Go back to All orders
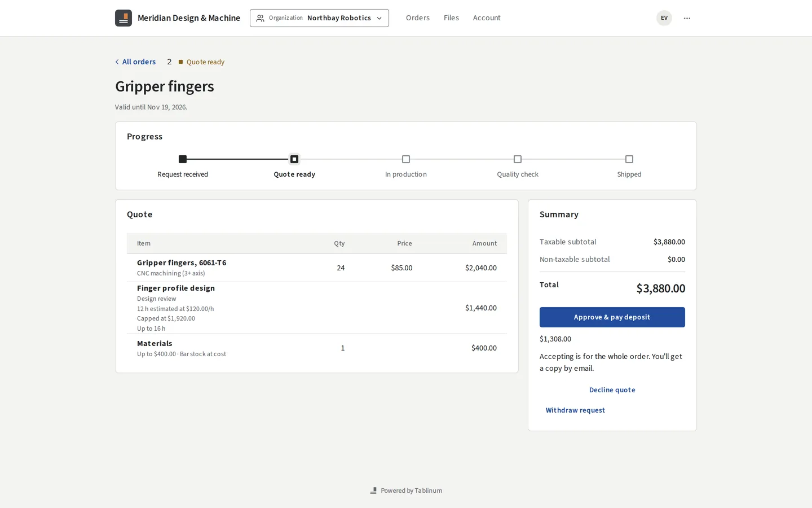The image size is (812, 508). 135,62
